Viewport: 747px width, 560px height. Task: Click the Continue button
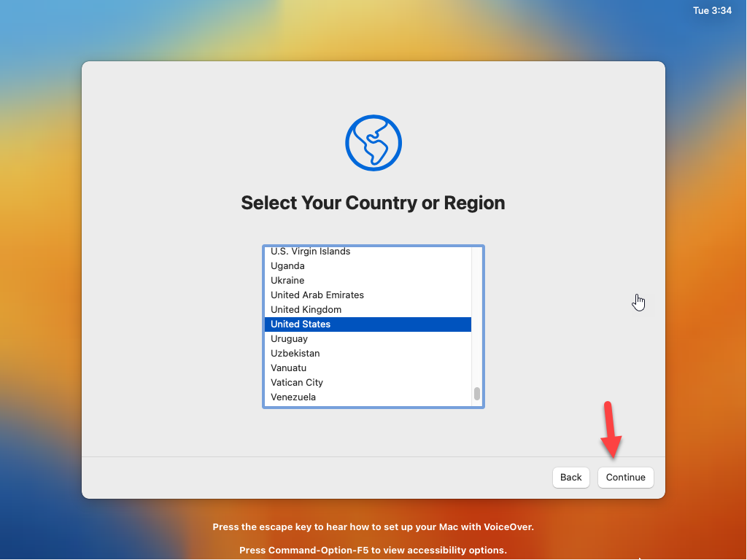[x=625, y=477]
